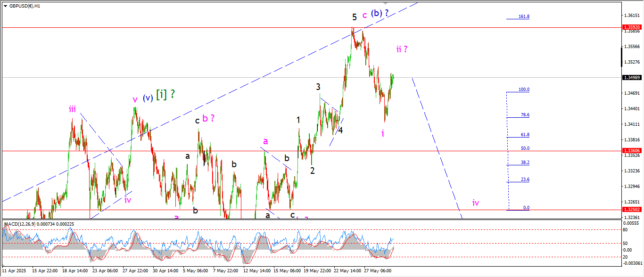Select the blue (b) ? wave label
The height and width of the screenshot is (277, 644).
(x=380, y=13)
